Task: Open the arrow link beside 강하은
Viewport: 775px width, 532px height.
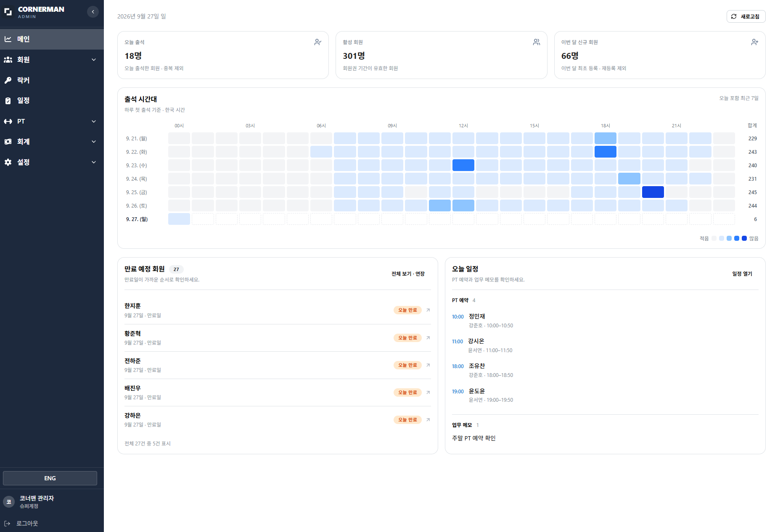Action: pos(428,420)
